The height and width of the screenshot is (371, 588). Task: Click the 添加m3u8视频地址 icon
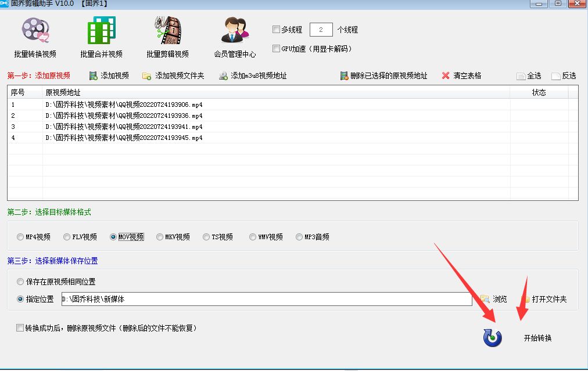(224, 76)
